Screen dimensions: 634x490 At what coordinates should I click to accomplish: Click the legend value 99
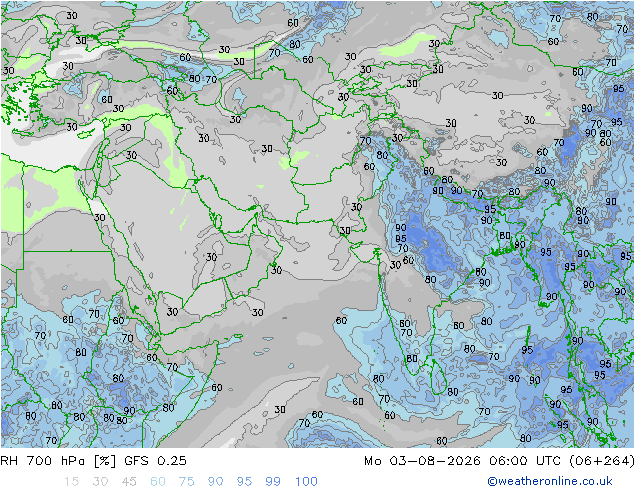click(273, 482)
